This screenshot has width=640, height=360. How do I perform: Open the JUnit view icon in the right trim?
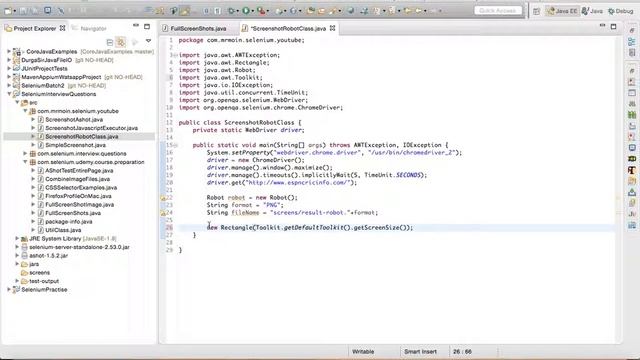coord(632,213)
